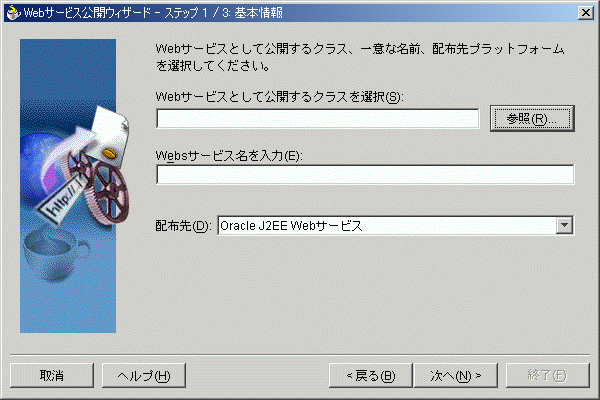Cancel the wizard with 取消 button
The width and height of the screenshot is (600, 400).
pos(52,376)
